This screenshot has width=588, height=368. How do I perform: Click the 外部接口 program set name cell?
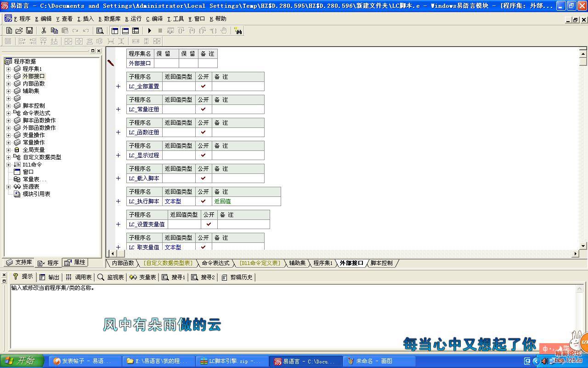pyautogui.click(x=140, y=63)
